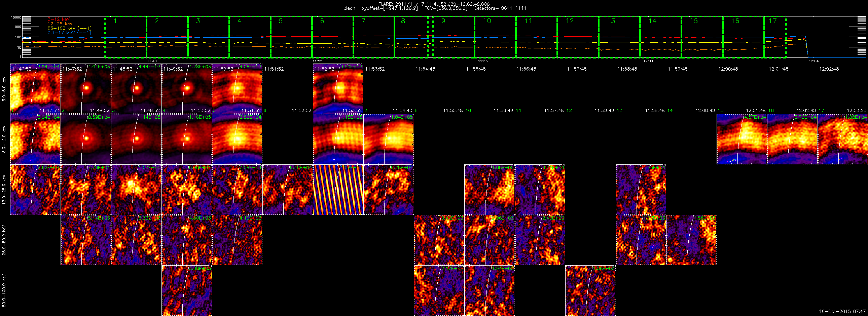Open the 50-100 keV image labeled 1.94E+03
This screenshot has width=868, height=316.
490,290
